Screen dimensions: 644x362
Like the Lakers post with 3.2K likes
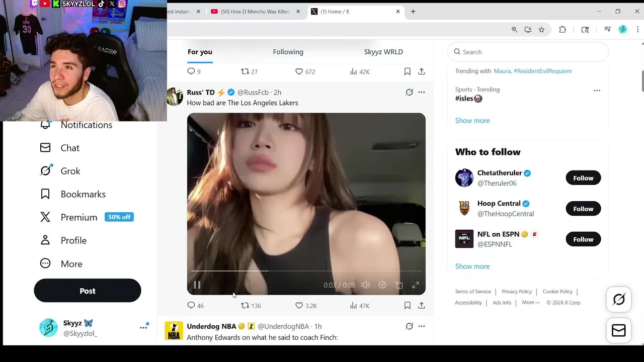coord(305,306)
